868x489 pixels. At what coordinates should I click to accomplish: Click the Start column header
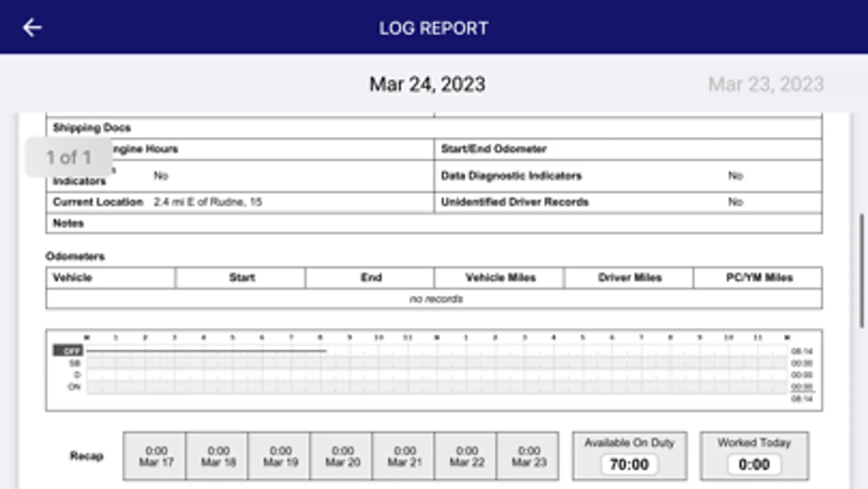pyautogui.click(x=240, y=278)
